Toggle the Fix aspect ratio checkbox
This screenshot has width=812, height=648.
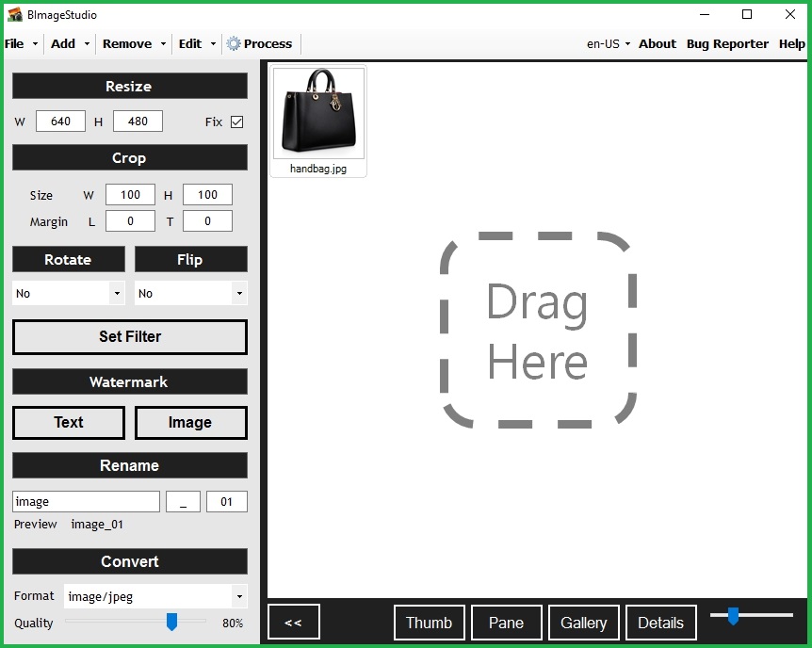[236, 121]
